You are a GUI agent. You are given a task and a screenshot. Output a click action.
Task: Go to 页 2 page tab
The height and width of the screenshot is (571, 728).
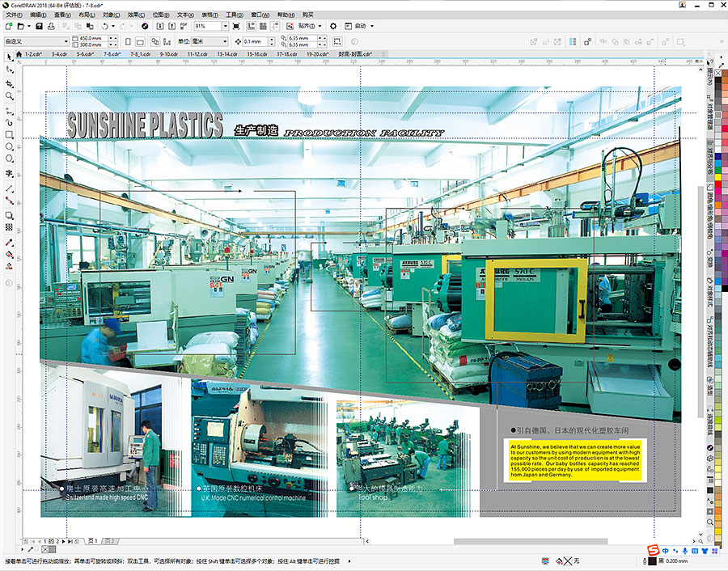[109, 540]
